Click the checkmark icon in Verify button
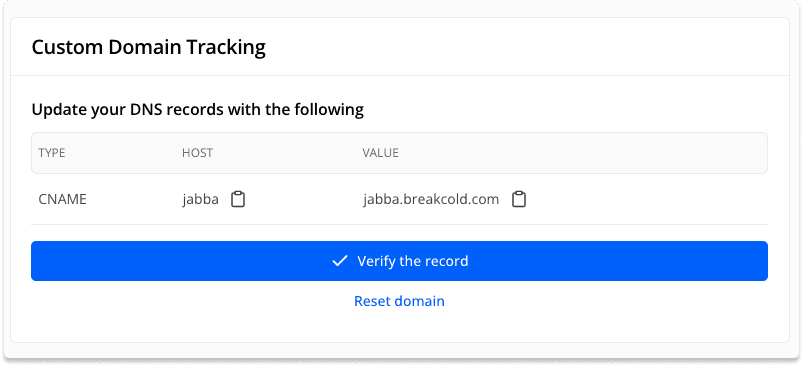Viewport: 803px width, 366px height. [x=340, y=261]
